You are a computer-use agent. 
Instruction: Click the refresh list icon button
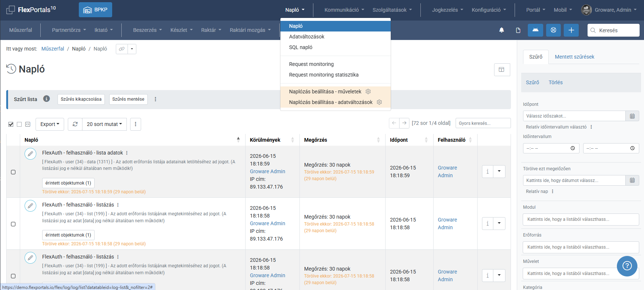[75, 124]
